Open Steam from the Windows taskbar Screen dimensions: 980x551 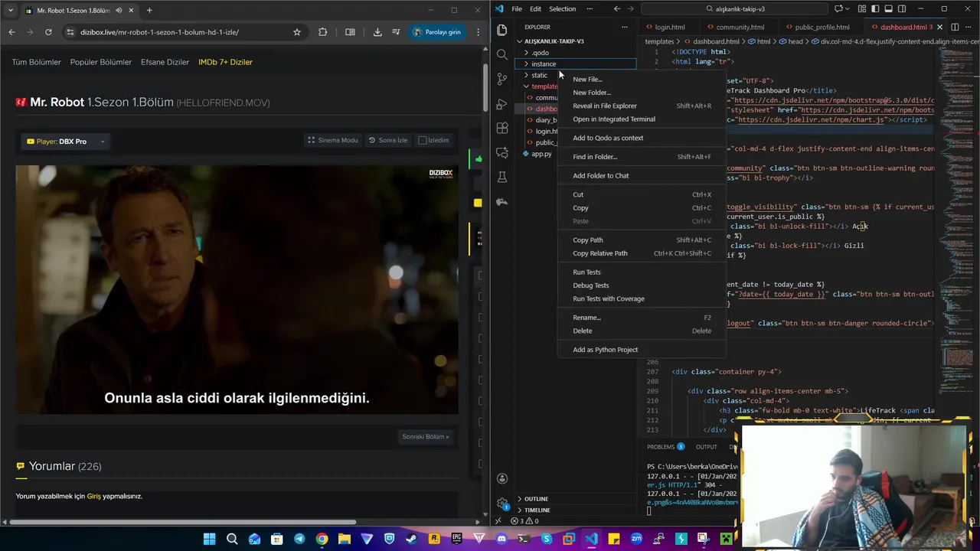pyautogui.click(x=412, y=539)
